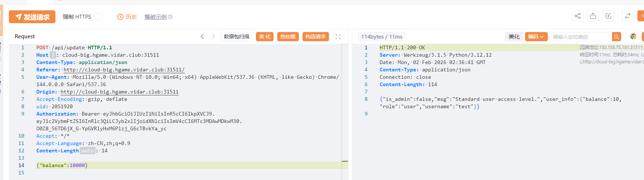Open the 历史 history clock icon

120,17
